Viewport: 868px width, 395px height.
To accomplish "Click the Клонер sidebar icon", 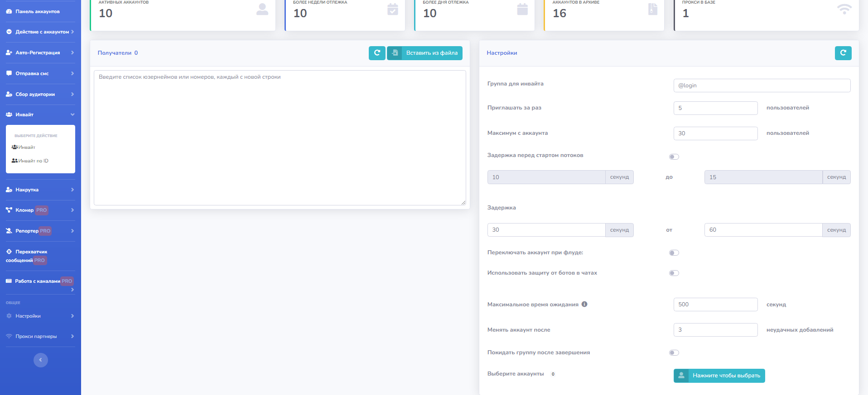I will [9, 210].
